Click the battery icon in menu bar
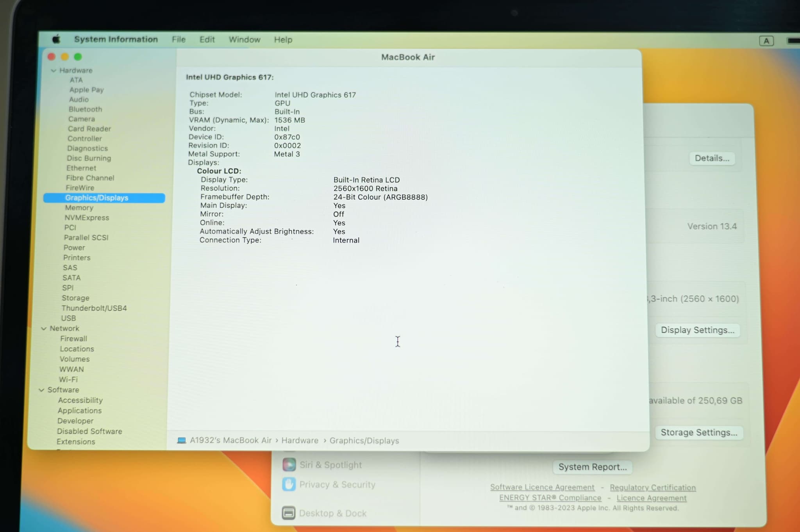 (x=793, y=41)
